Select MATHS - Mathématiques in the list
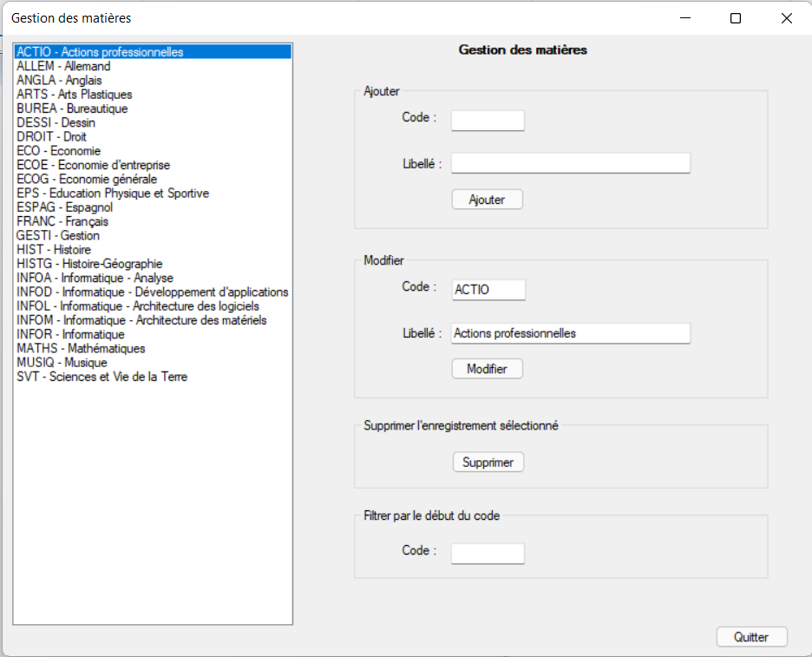812x657 pixels. (x=81, y=349)
